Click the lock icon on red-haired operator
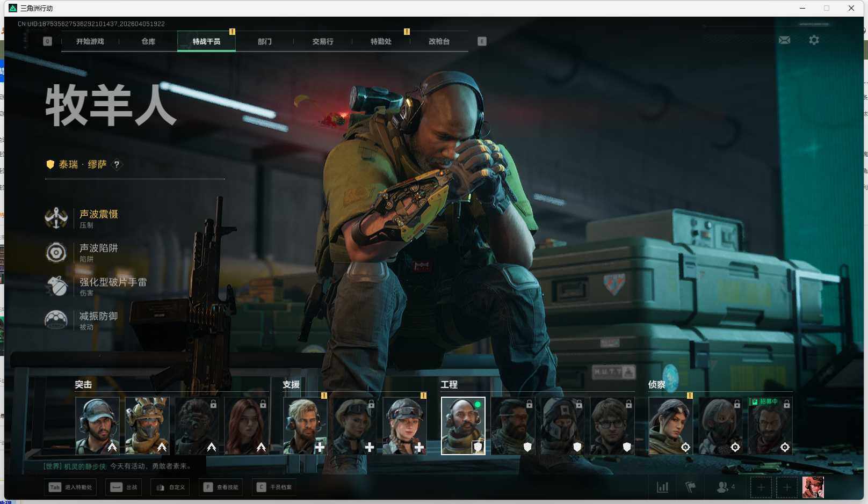The height and width of the screenshot is (504, 868). [263, 404]
